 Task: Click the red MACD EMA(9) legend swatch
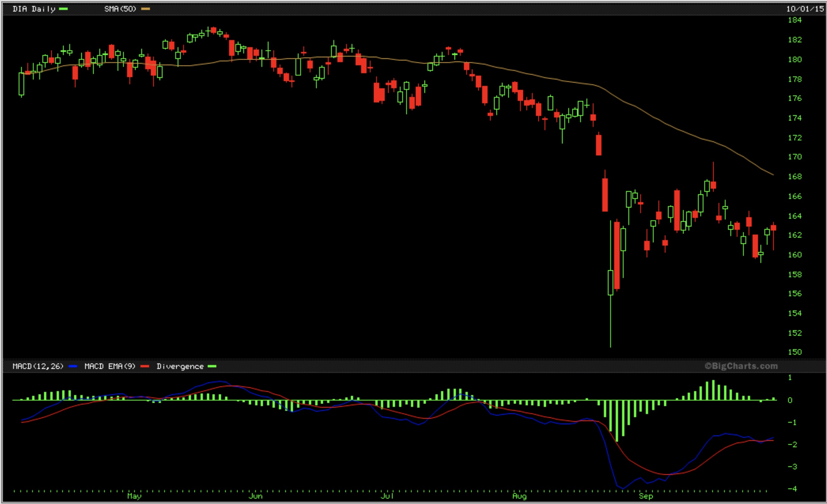[145, 366]
